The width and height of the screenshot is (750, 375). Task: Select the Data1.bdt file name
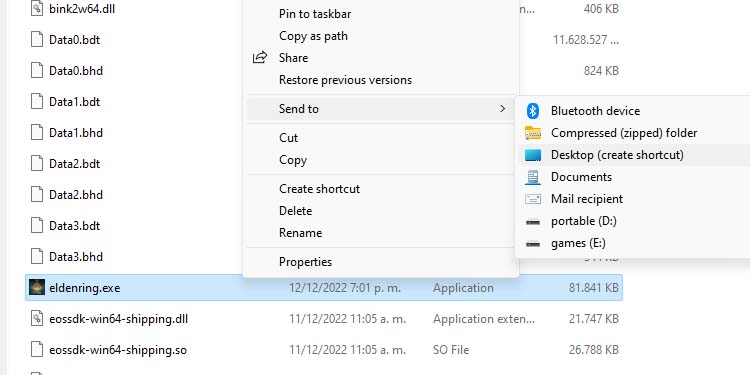(x=74, y=102)
